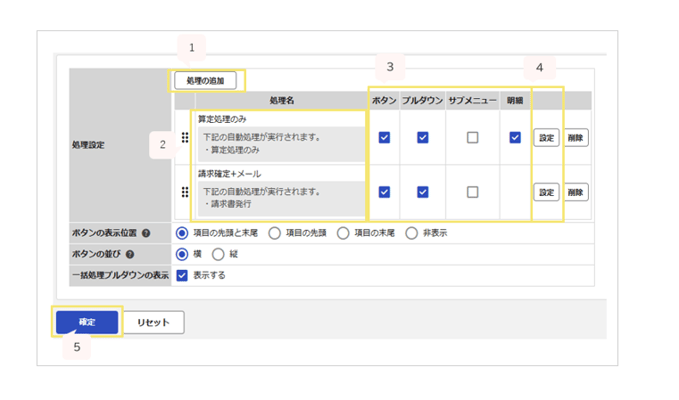The image size is (679, 400).
Task: Select 項目の先頭と末尾 radio option
Action: [x=182, y=233]
